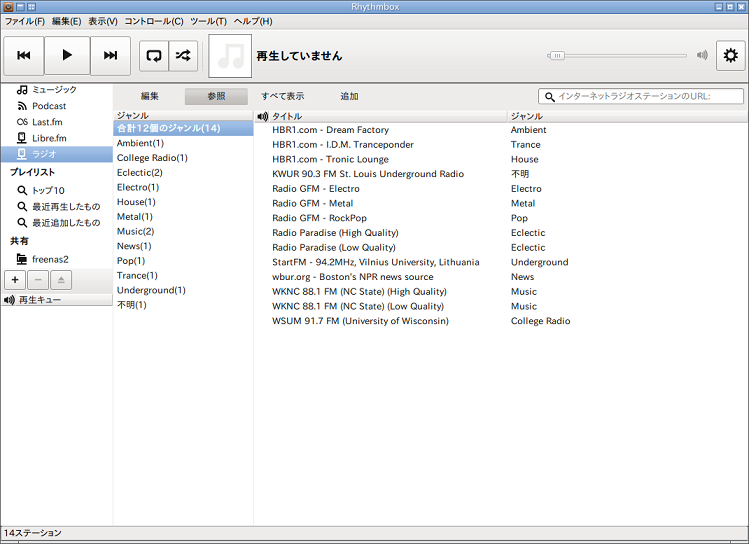
Task: Select Last.fm in the sidebar
Action: tap(56, 122)
